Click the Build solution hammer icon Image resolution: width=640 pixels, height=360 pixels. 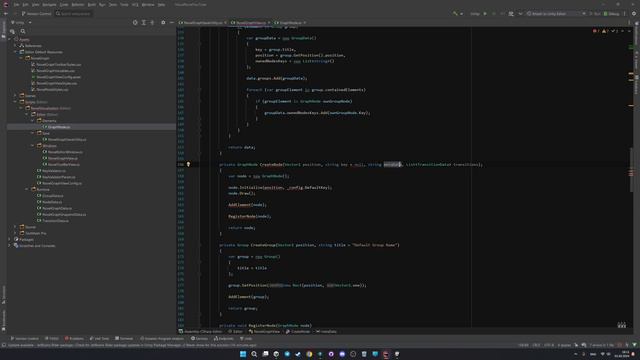455,13
